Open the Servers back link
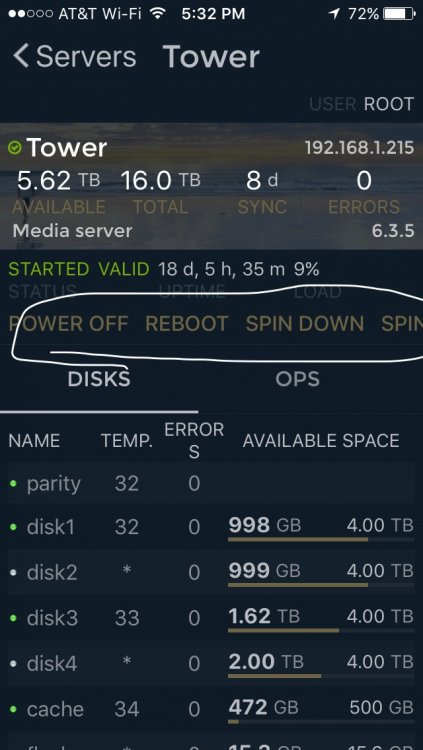The height and width of the screenshot is (750, 423). pyautogui.click(x=75, y=56)
